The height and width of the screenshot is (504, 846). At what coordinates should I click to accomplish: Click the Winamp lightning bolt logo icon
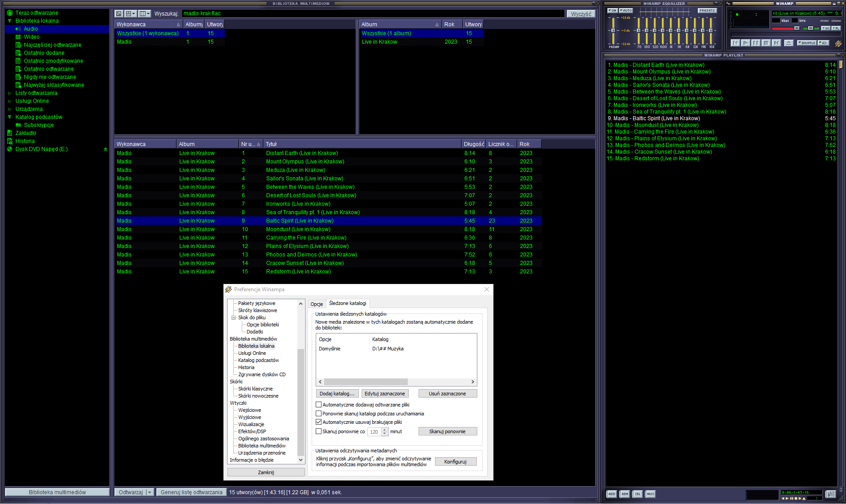click(x=838, y=43)
